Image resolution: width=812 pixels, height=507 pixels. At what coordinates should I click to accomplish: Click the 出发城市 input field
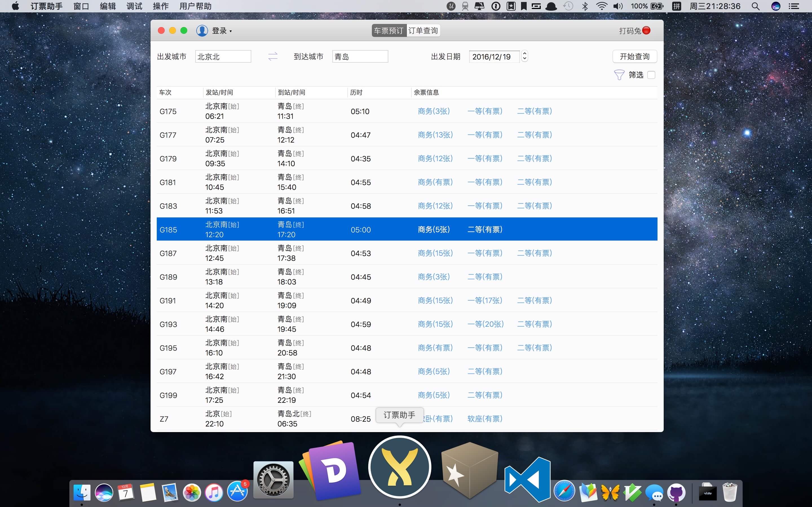223,56
